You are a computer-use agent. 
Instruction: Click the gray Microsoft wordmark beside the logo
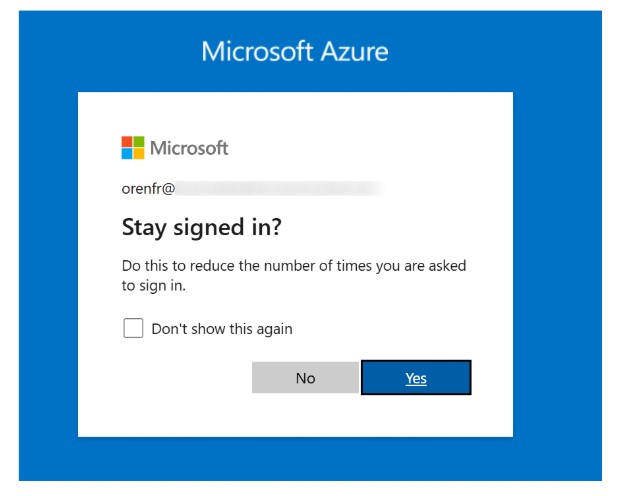pos(189,148)
